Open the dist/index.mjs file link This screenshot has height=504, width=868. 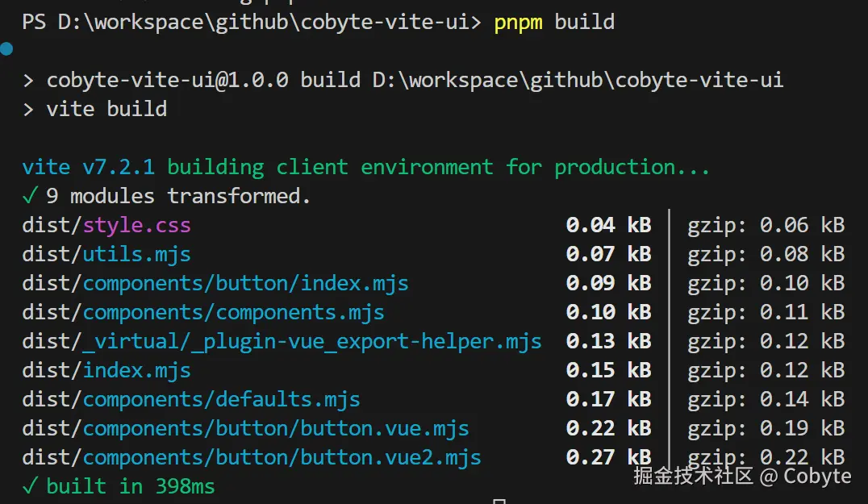pos(136,370)
